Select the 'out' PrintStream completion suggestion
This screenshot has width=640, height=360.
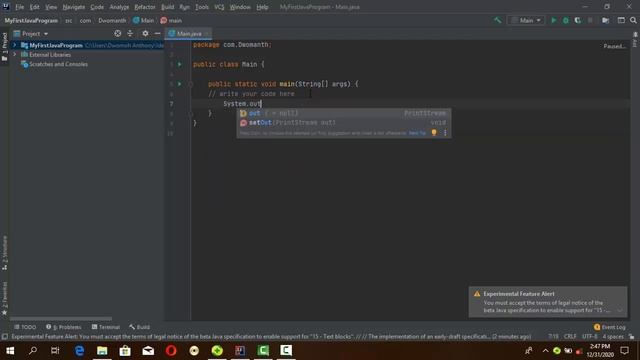coord(344,113)
